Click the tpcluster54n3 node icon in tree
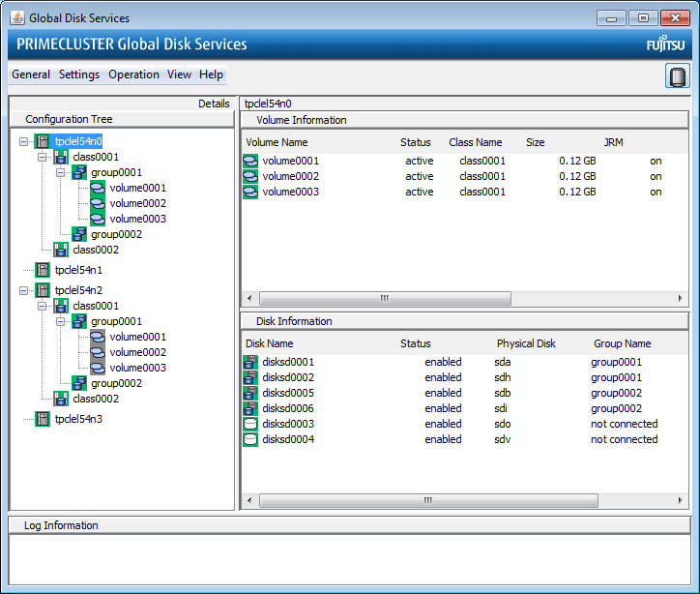The height and width of the screenshot is (594, 700). click(43, 419)
